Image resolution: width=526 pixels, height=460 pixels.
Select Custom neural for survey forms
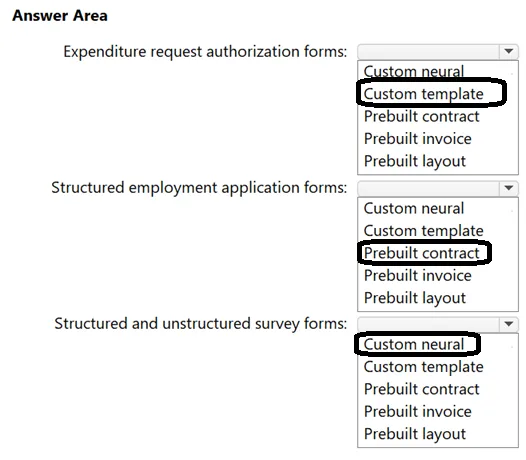[414, 345]
